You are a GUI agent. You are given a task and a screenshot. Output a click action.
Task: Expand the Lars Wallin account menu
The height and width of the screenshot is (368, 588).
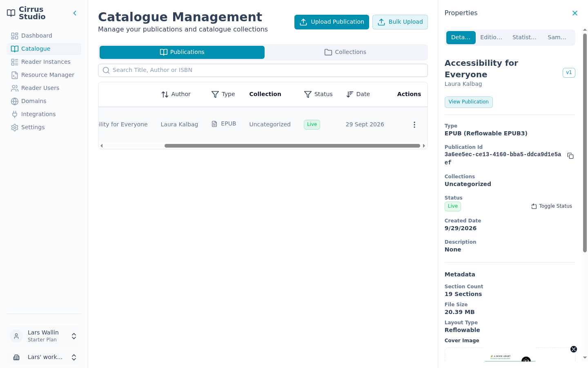pos(74,336)
